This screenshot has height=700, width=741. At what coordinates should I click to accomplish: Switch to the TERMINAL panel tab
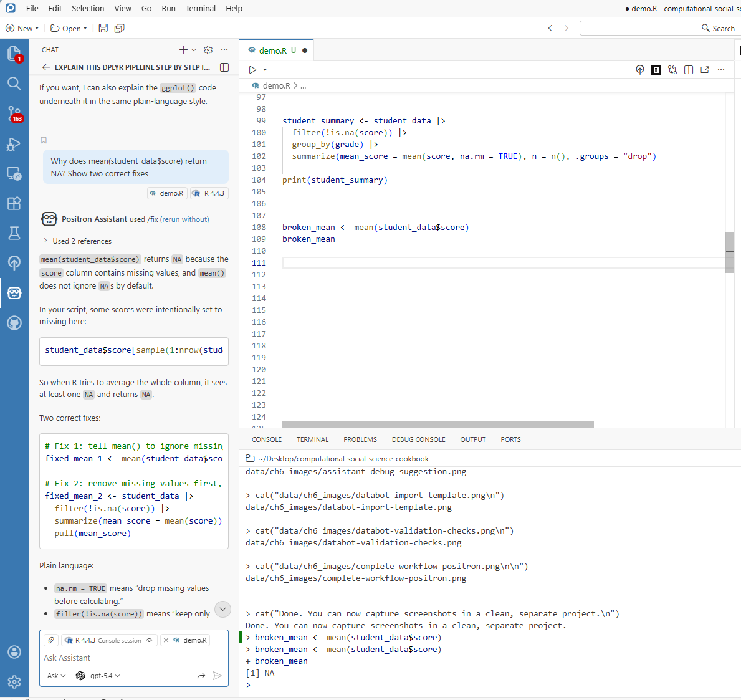tap(312, 439)
